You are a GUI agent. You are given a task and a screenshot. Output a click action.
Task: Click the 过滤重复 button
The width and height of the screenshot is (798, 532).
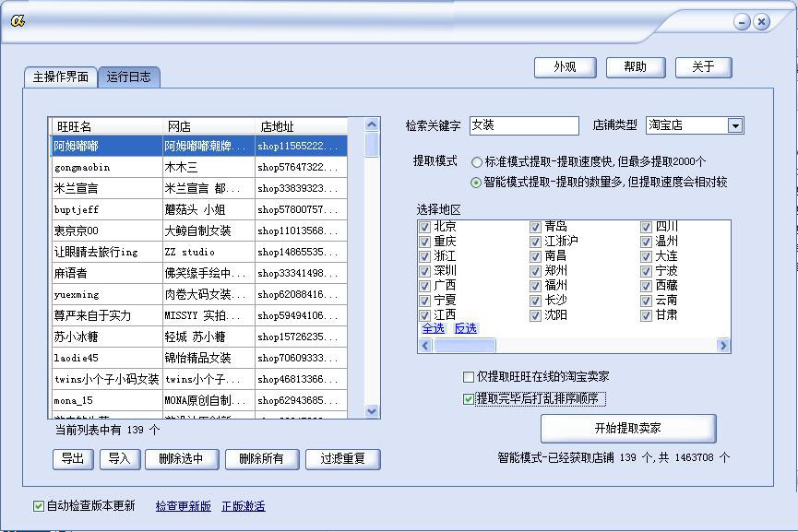[x=342, y=458]
